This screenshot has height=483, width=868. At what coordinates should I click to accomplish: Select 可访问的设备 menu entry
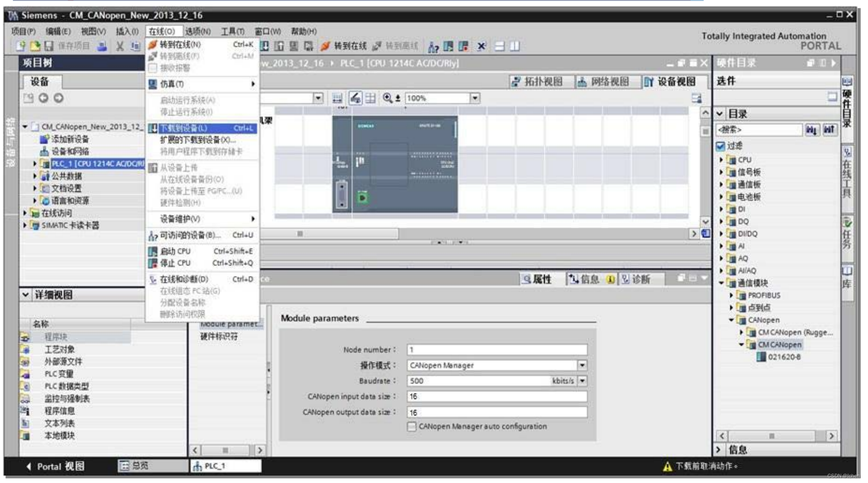tap(202, 235)
